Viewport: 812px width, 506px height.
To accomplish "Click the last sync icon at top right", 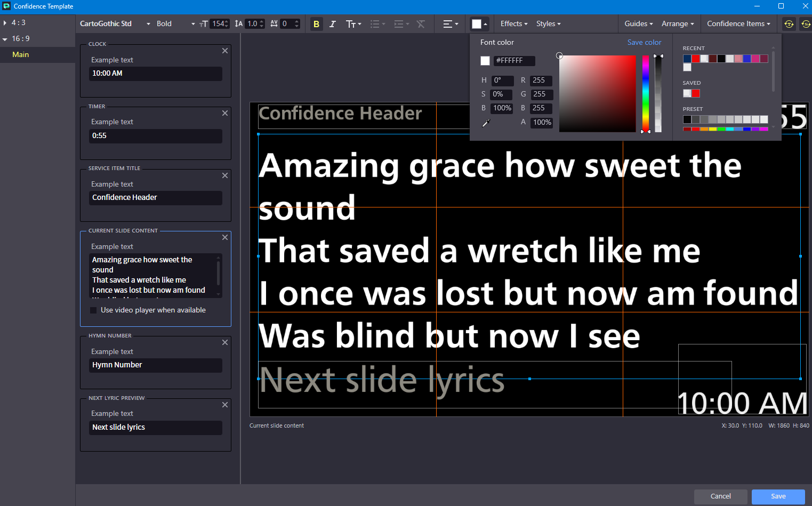I will point(806,24).
